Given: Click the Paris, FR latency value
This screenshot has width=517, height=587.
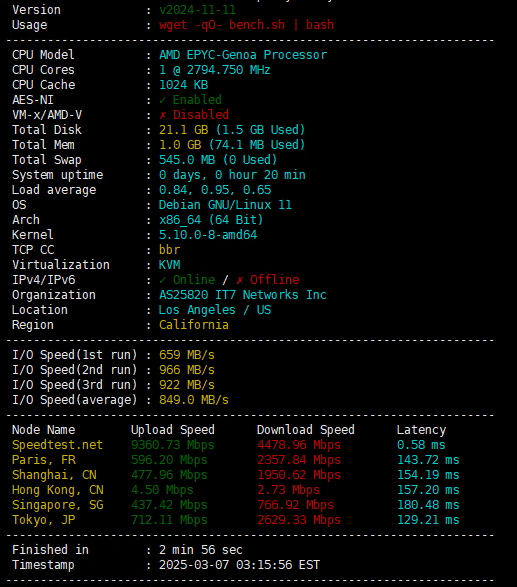Looking at the screenshot, I should click(x=428, y=460).
